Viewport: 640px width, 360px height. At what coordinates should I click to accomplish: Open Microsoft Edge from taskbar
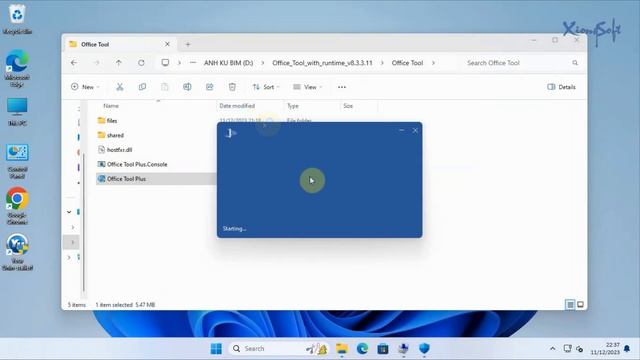point(362,349)
